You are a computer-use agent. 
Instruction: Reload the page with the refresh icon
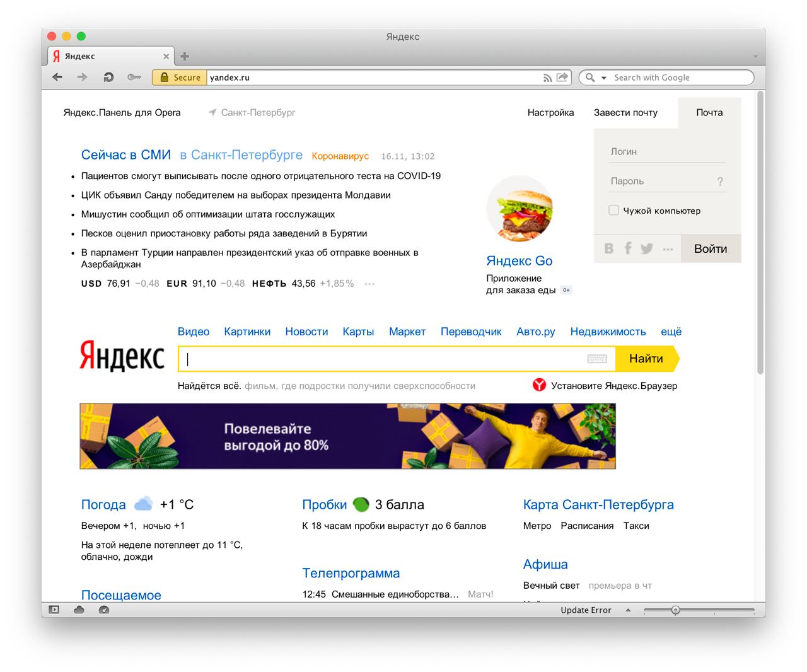108,77
